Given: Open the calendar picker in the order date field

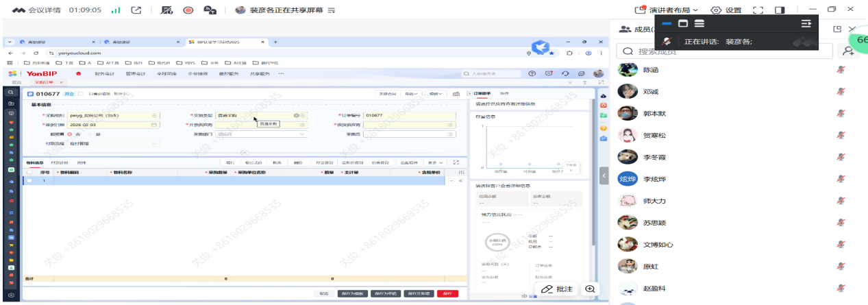Looking at the screenshot, I should (154, 125).
